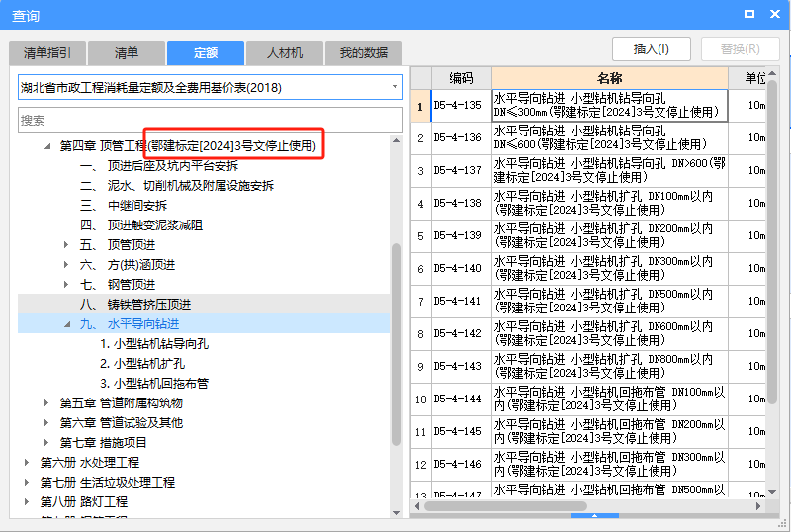The height and width of the screenshot is (532, 791).
Task: Click tree scrollbar up arrow
Action: click(x=396, y=140)
